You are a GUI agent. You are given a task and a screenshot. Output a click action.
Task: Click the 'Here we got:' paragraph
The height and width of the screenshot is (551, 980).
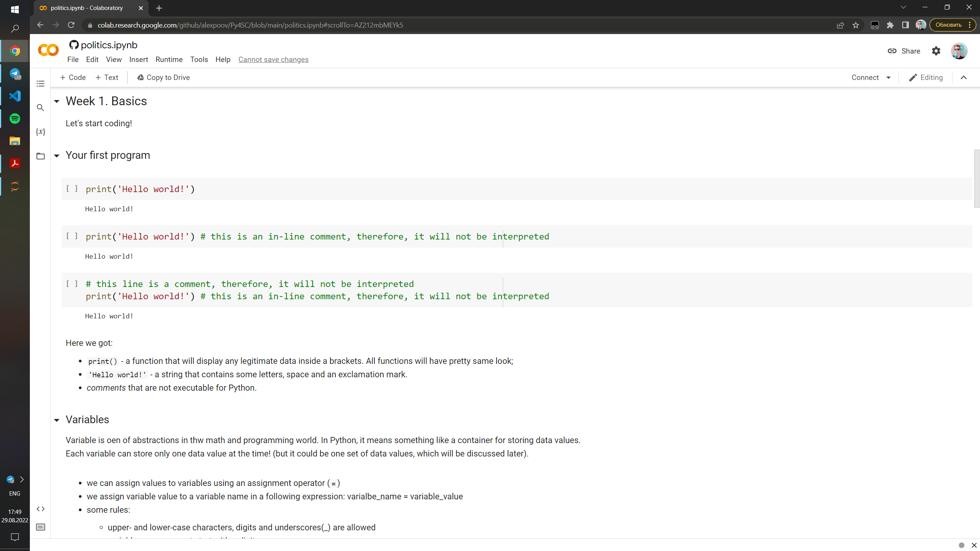click(89, 343)
